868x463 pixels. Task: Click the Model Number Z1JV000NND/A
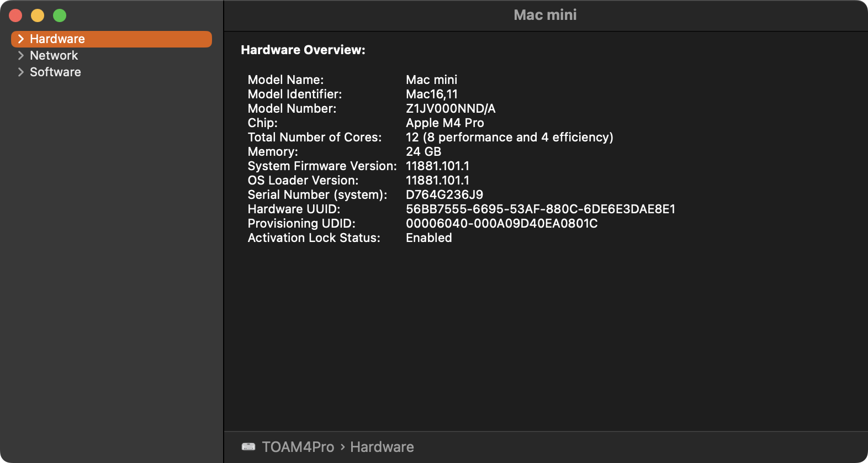(x=451, y=108)
